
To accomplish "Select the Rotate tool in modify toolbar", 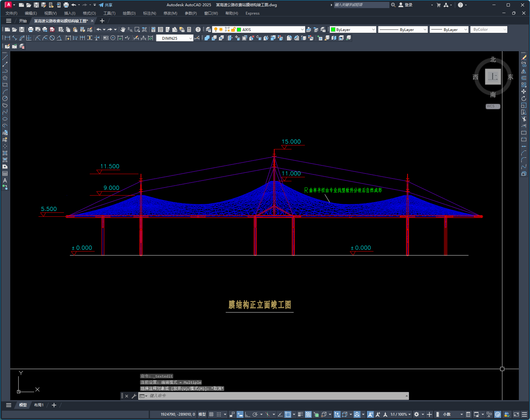I will pyautogui.click(x=524, y=98).
